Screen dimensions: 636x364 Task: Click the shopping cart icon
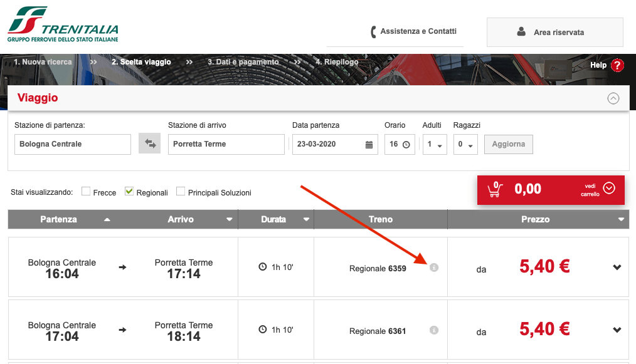click(496, 189)
